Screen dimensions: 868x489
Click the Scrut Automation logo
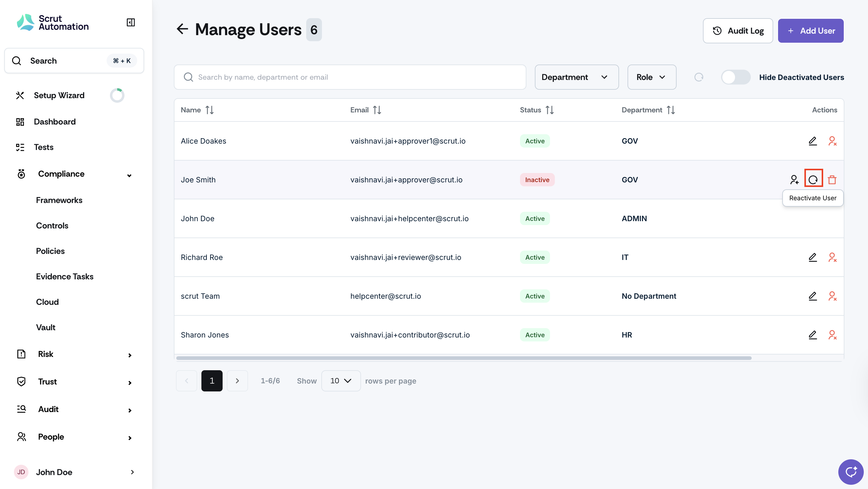53,23
